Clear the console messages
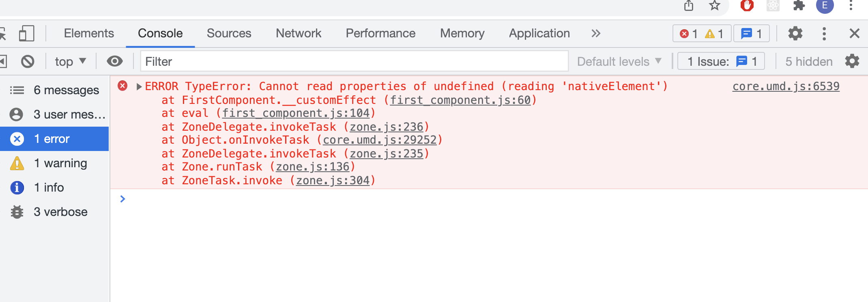Image resolution: width=868 pixels, height=302 pixels. (26, 61)
